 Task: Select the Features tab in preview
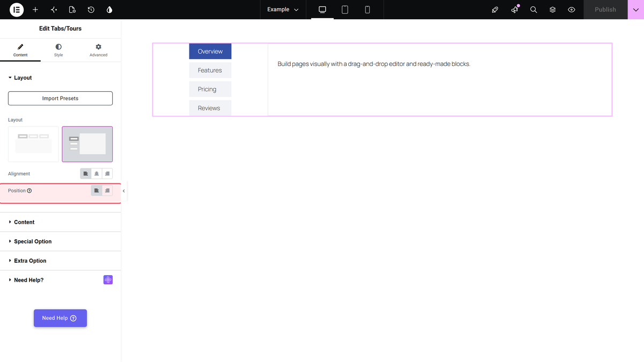[x=210, y=70]
